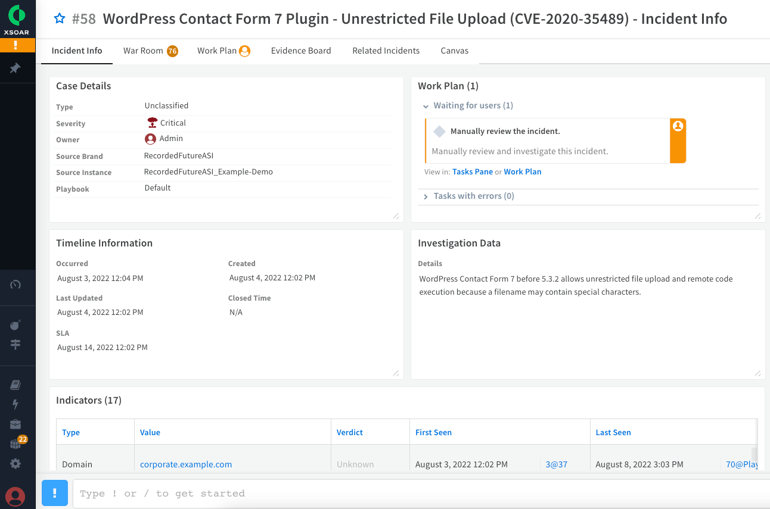Open the Indicators signpost icon in sidebar
This screenshot has width=770, height=509.
pyautogui.click(x=15, y=345)
